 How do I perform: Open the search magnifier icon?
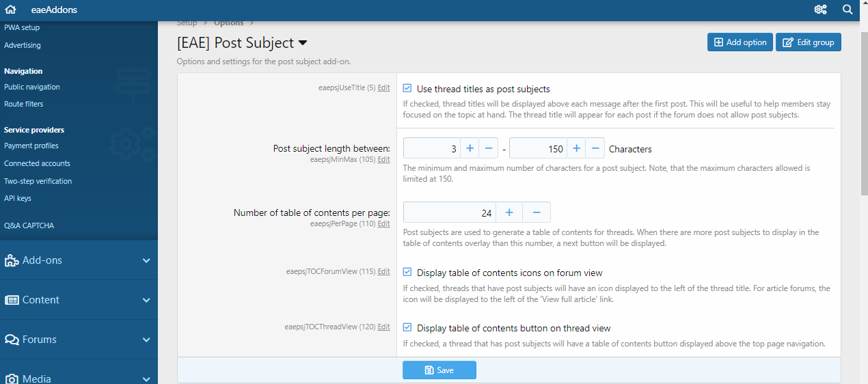coord(847,10)
